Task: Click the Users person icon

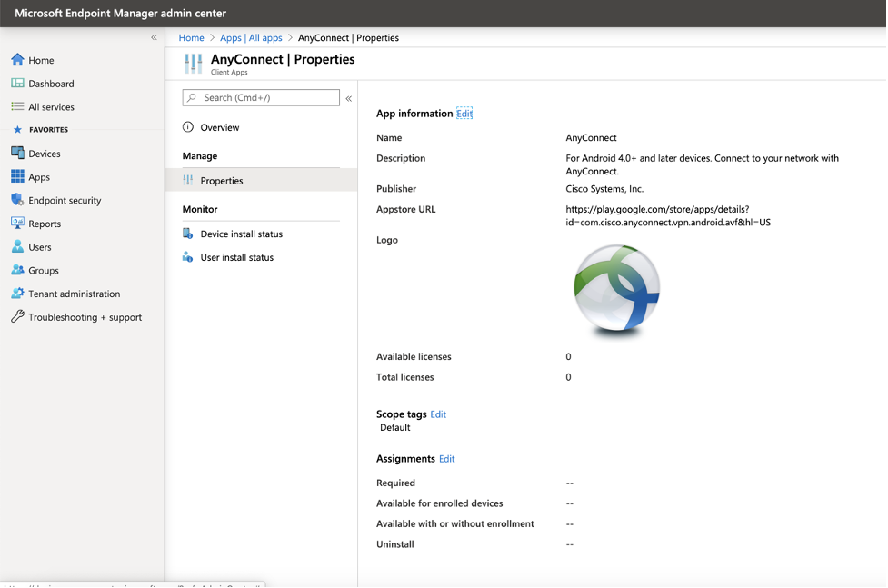Action: click(17, 246)
